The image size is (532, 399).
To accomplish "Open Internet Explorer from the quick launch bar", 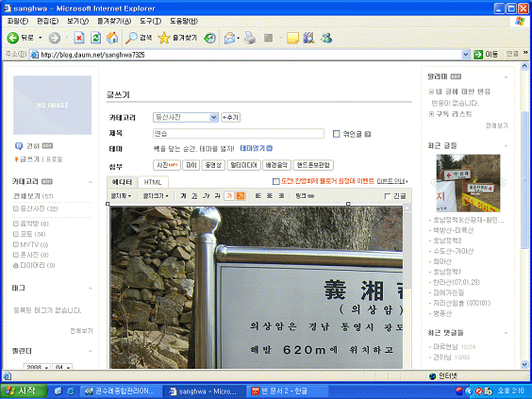I will click(x=71, y=391).
